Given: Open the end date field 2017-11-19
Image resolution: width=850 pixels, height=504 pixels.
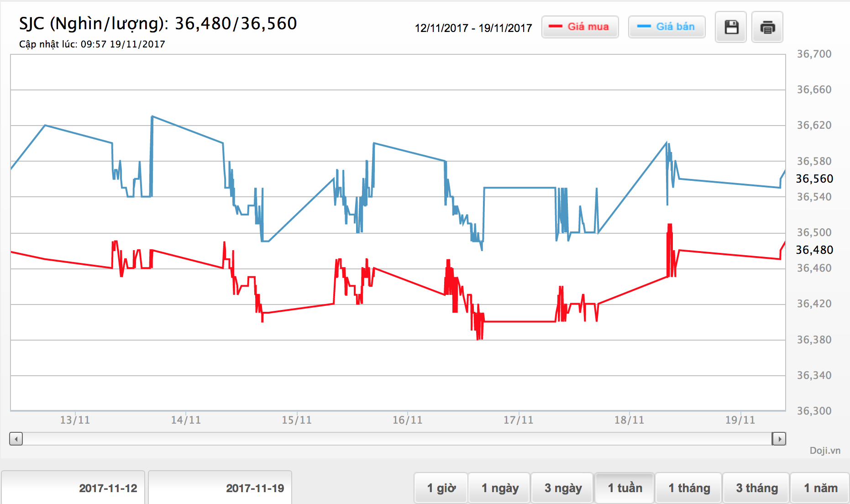Looking at the screenshot, I should [220, 488].
